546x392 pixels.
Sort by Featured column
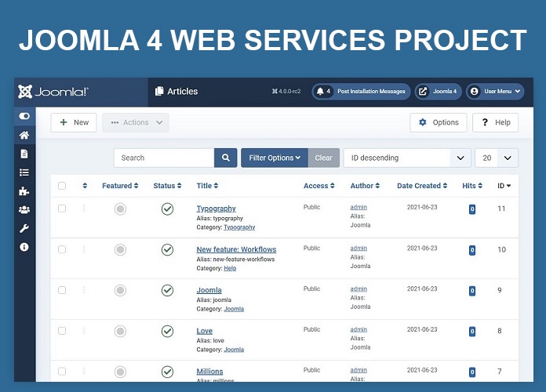(120, 186)
